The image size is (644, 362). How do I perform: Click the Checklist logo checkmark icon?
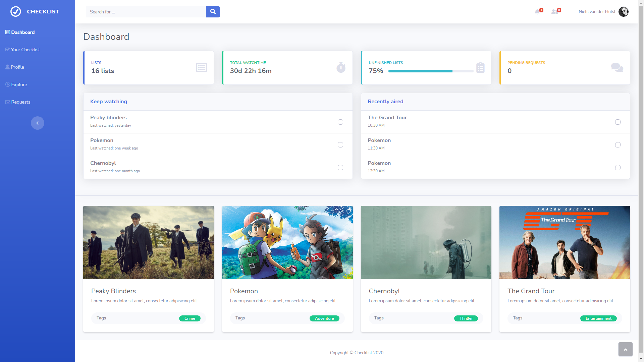16,11
